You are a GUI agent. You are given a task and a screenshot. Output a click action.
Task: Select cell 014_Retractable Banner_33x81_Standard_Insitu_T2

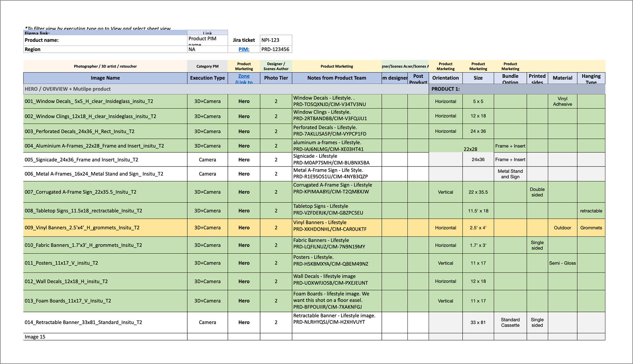tap(105, 322)
